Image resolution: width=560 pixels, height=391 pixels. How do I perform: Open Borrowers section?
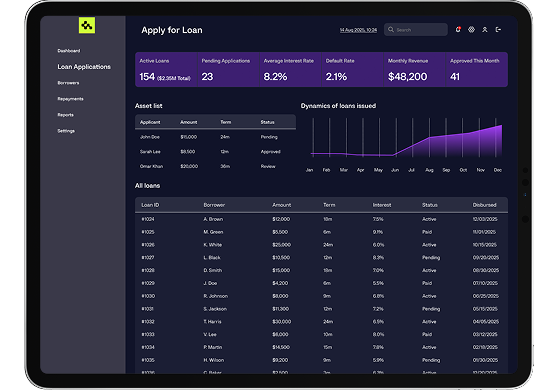pos(68,83)
